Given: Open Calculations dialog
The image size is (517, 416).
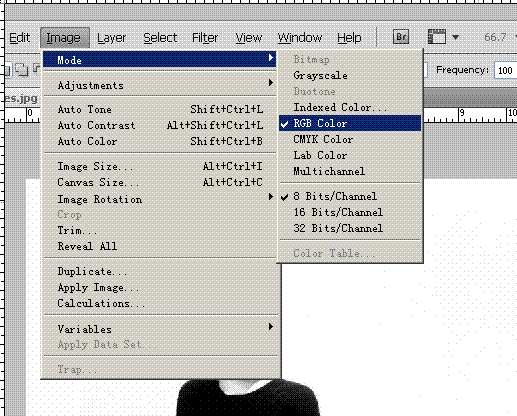Looking at the screenshot, I should tap(160, 303).
